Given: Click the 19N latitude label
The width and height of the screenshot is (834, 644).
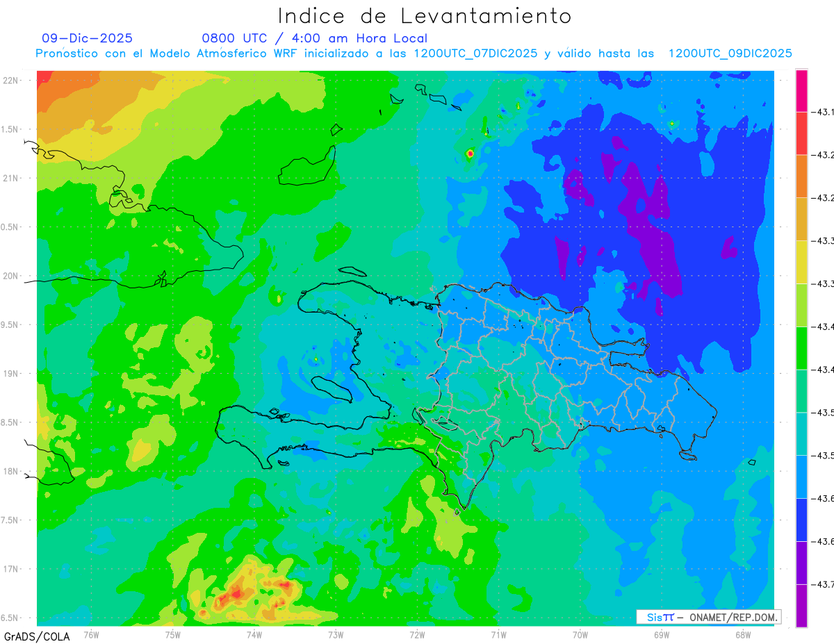Looking at the screenshot, I should click(11, 374).
